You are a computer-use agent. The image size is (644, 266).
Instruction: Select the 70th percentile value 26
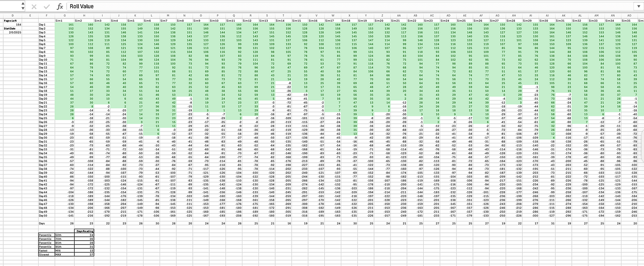pyautogui.click(x=84, y=238)
